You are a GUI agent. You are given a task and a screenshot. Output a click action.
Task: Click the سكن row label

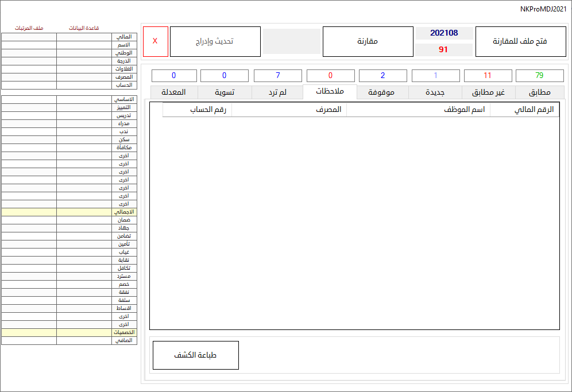[x=125, y=139]
